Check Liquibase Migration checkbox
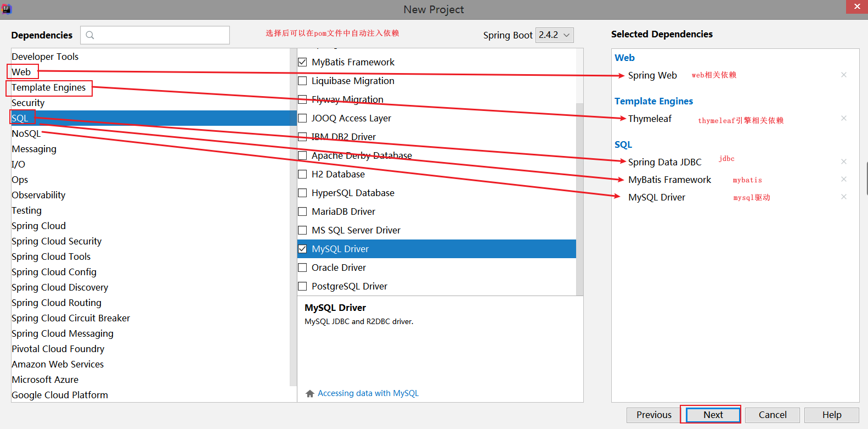The width and height of the screenshot is (868, 429). tap(302, 81)
